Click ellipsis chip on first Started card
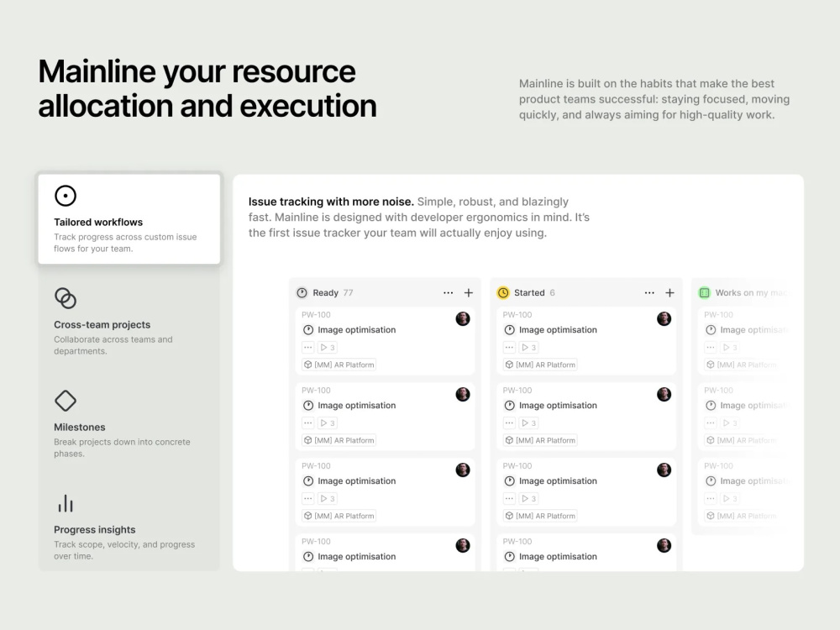 [510, 347]
